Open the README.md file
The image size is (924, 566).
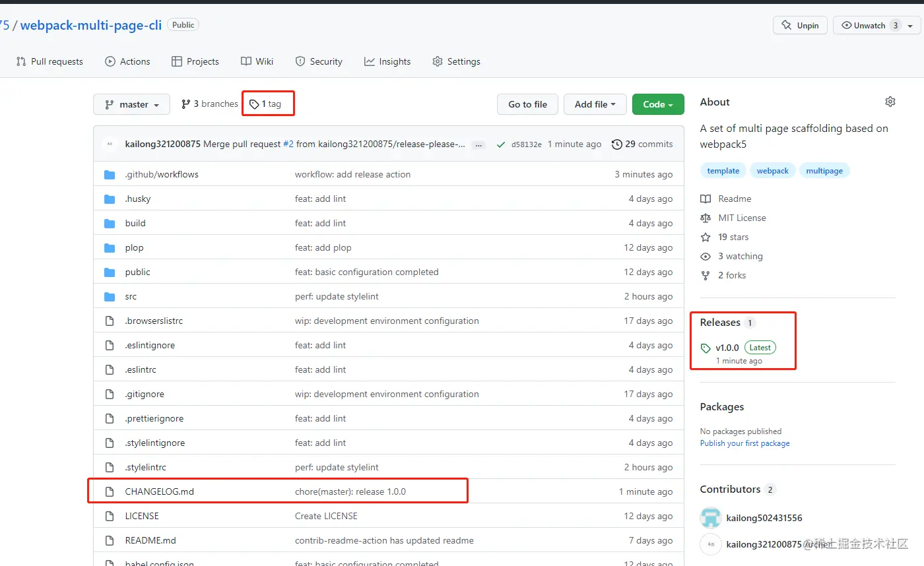[x=150, y=540]
